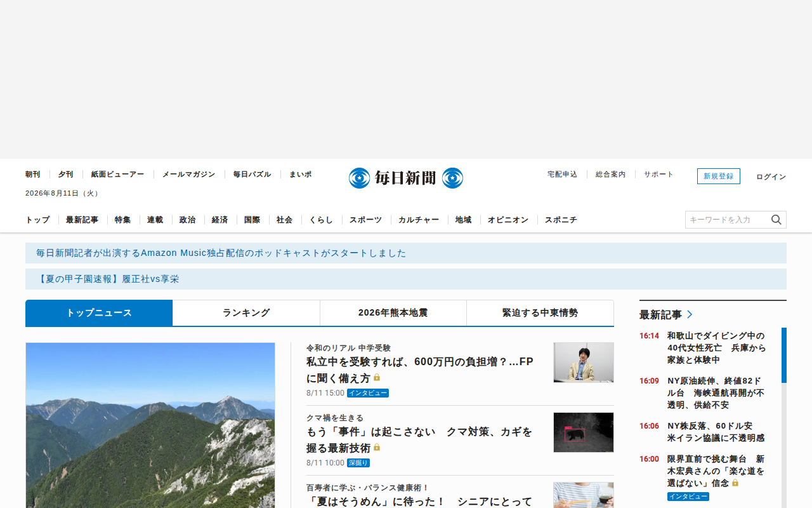Viewport: 812px width, 508px height.
Task: Open the くらし section
Action: point(322,220)
